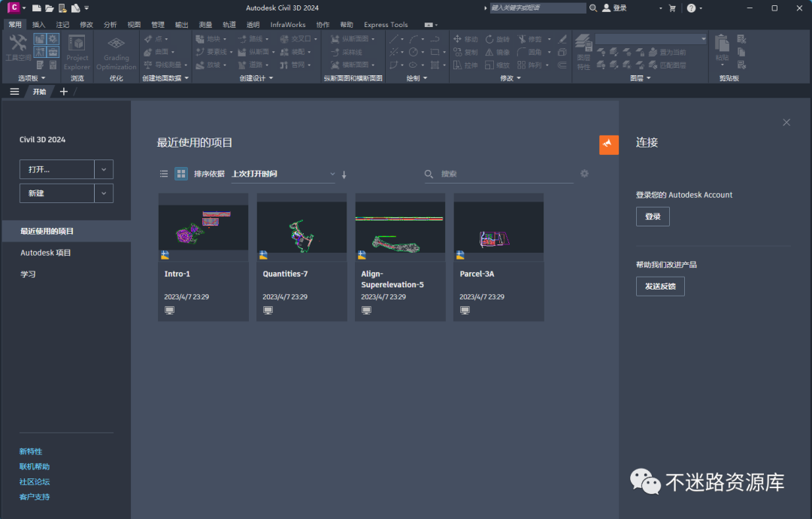This screenshot has width=812, height=519.
Task: Click the 新建 button
Action: coord(57,193)
